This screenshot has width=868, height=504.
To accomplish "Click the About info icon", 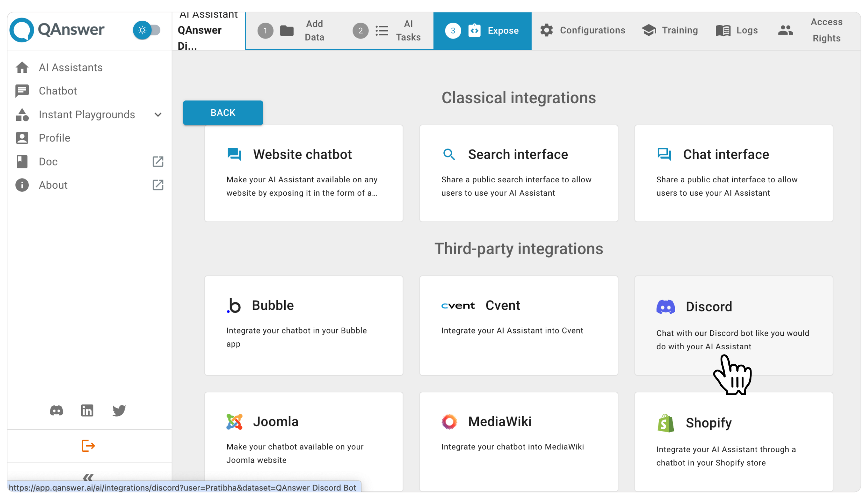I will tap(22, 185).
